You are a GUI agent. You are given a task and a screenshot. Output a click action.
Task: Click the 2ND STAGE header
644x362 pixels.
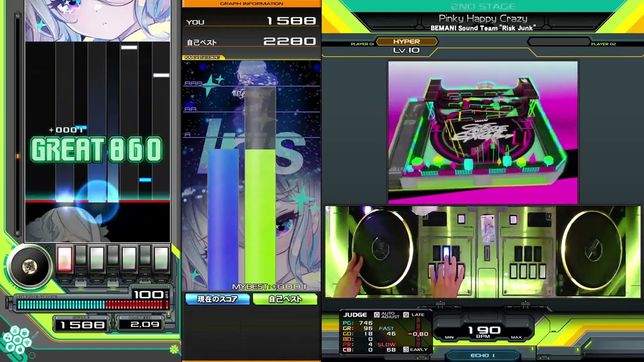[483, 7]
